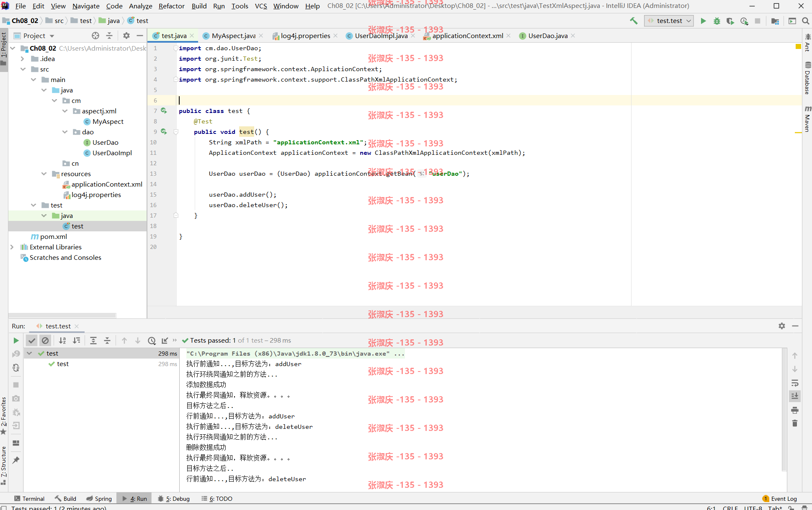The height and width of the screenshot is (510, 812).
Task: Run with Coverage icon in the toolbar
Action: tap(730, 21)
